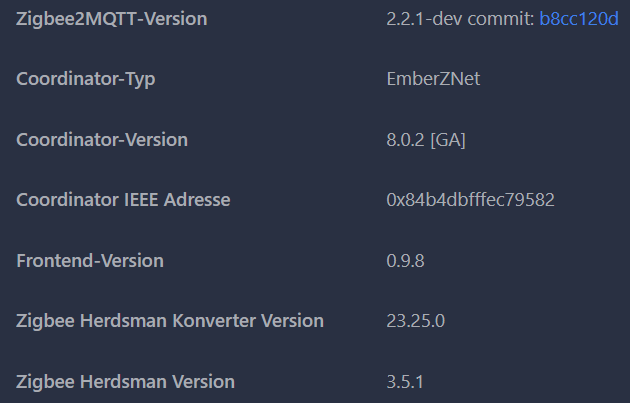Select the 8.0.2 [GA] version value
The width and height of the screenshot is (630, 403).
pyautogui.click(x=426, y=140)
